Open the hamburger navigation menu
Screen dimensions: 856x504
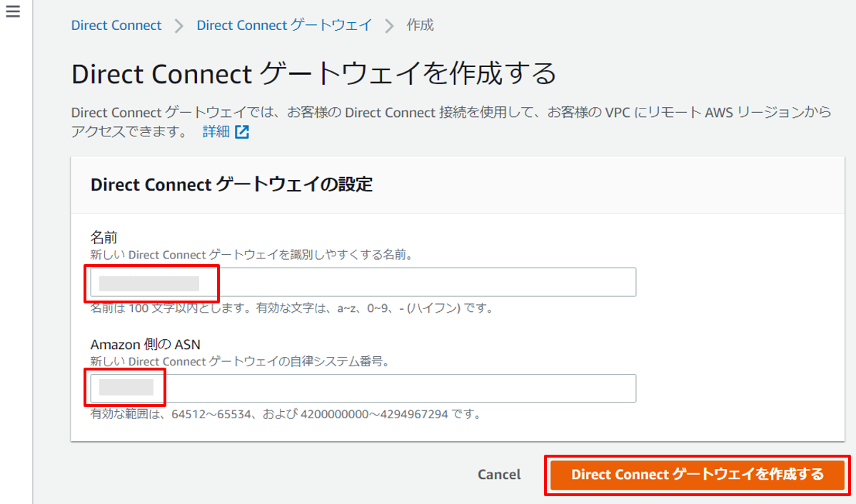(13, 11)
